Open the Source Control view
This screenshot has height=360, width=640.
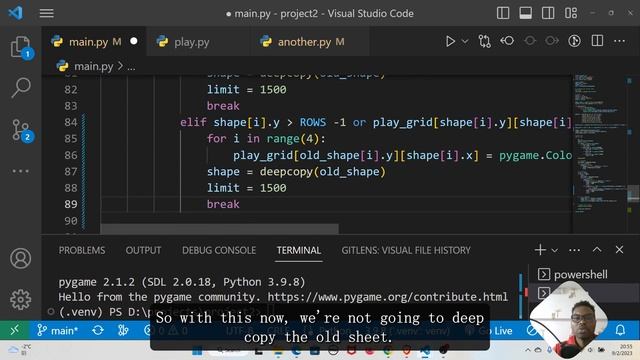(x=20, y=130)
